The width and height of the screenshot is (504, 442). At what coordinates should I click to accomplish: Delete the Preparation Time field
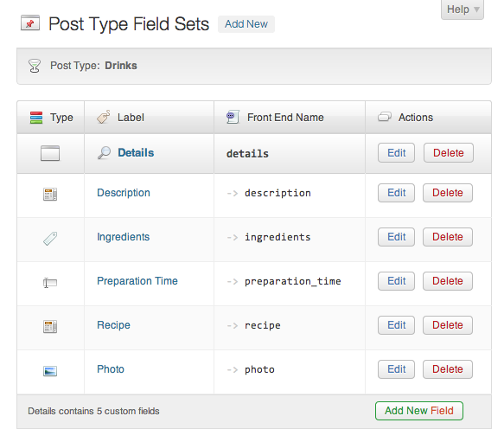pos(448,281)
